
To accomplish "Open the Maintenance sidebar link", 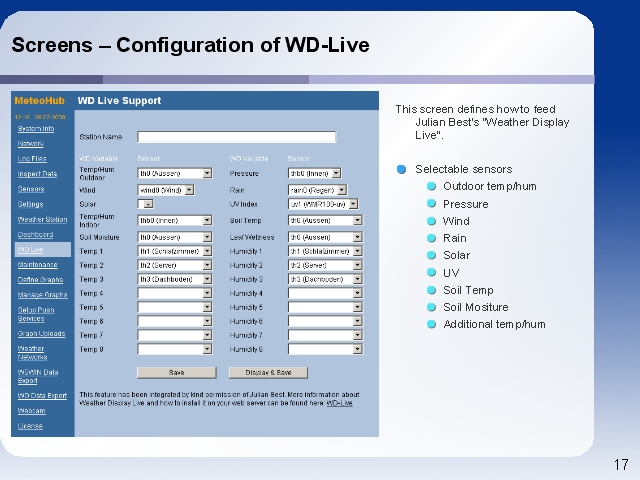I will (x=37, y=264).
